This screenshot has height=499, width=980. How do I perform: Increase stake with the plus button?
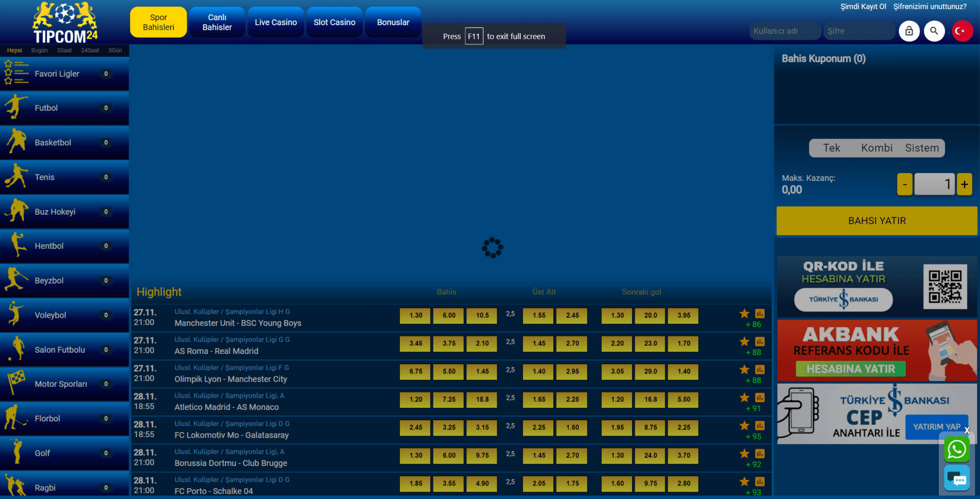pos(965,184)
